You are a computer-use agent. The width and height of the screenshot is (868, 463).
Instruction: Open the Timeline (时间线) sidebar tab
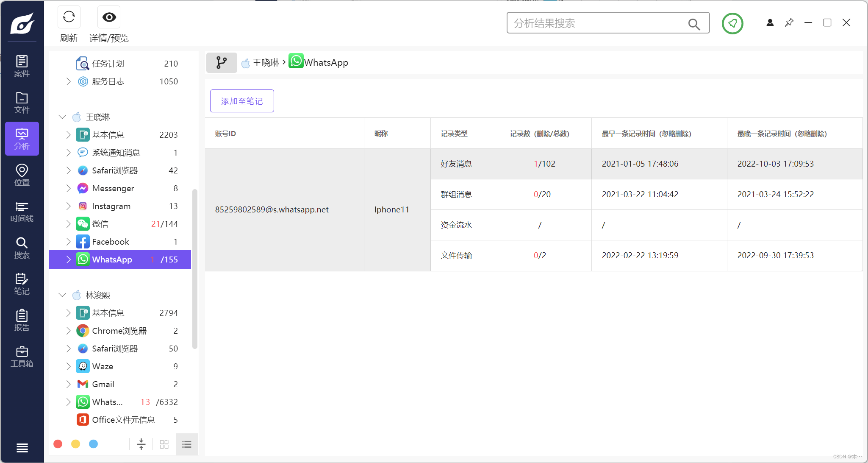pos(22,212)
